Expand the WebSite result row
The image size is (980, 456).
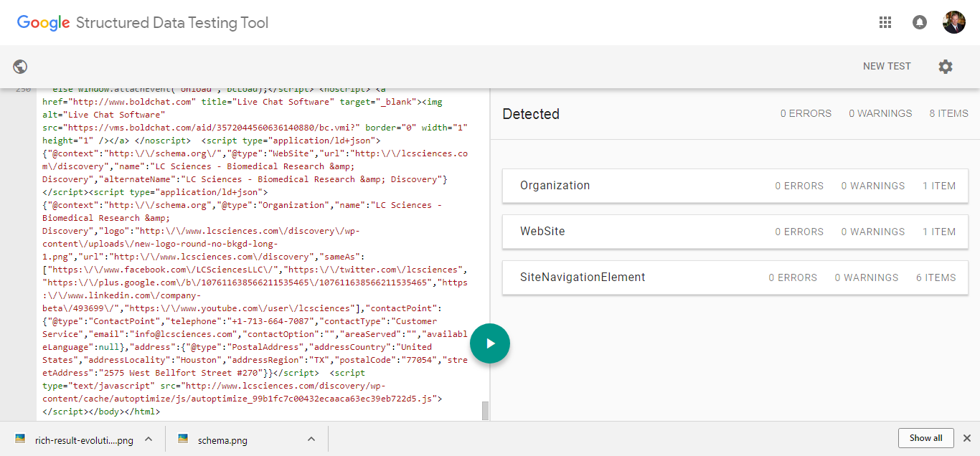(735, 232)
